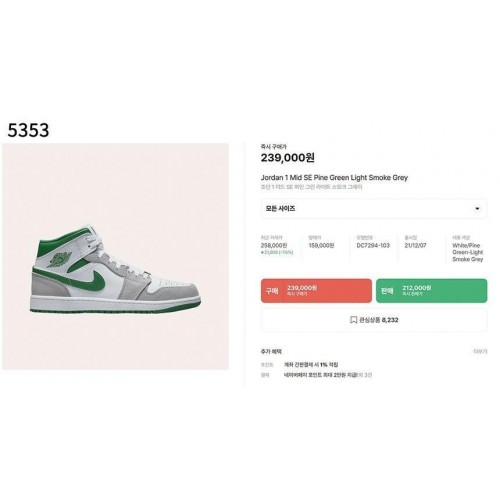
Task: Click the bookmark icon beside 관심상품
Action: pyautogui.click(x=353, y=320)
